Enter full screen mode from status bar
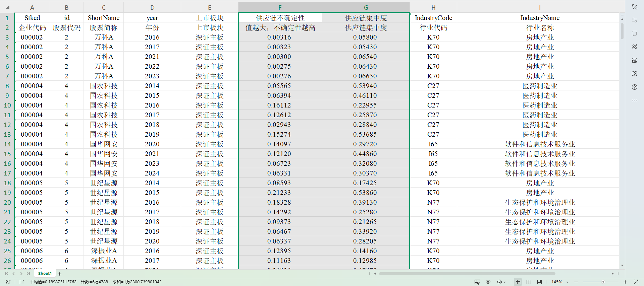 click(x=636, y=282)
